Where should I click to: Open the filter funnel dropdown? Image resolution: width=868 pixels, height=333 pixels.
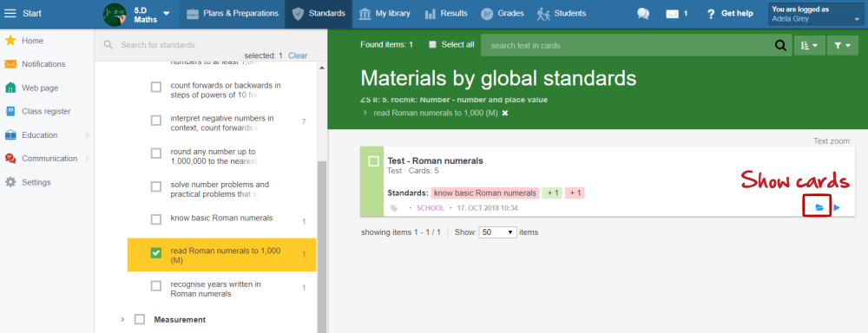pyautogui.click(x=843, y=45)
